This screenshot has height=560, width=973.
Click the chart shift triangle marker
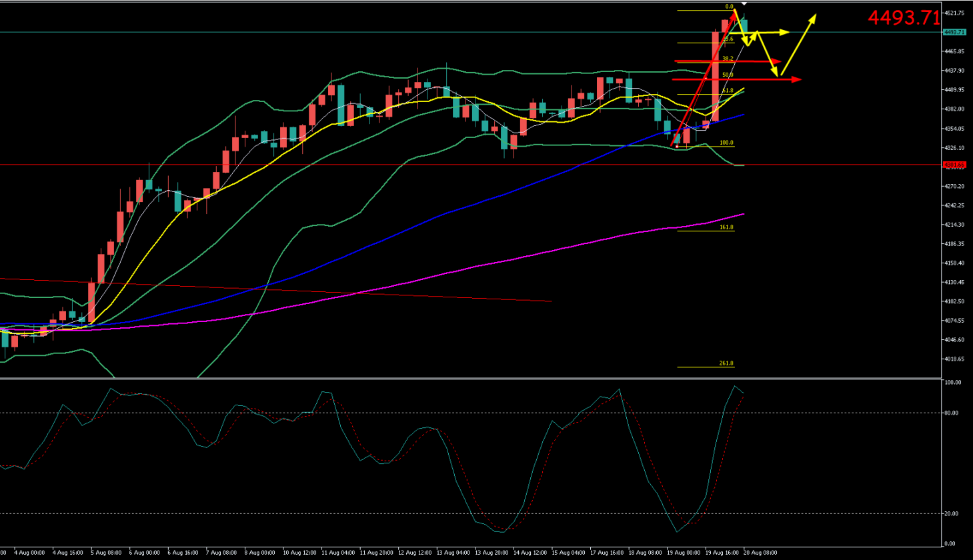click(744, 4)
